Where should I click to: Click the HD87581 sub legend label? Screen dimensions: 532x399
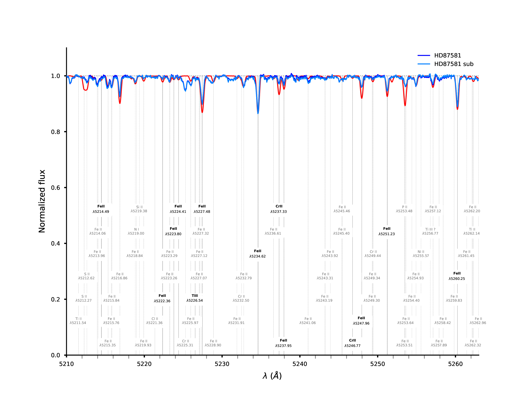(x=454, y=64)
